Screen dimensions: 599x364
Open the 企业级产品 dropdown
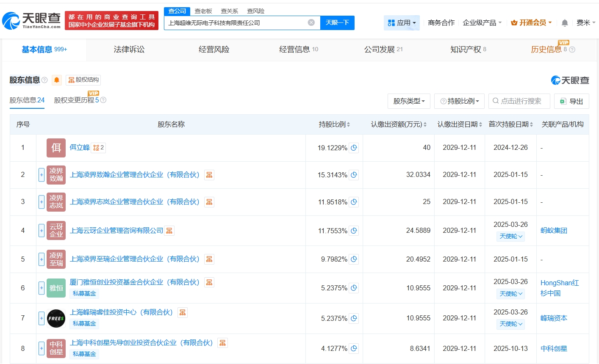pyautogui.click(x=482, y=23)
